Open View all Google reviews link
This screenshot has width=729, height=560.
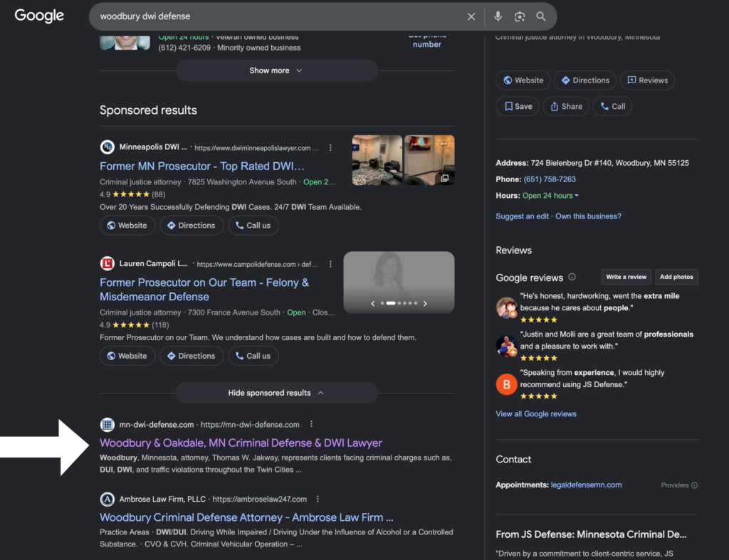(x=536, y=414)
